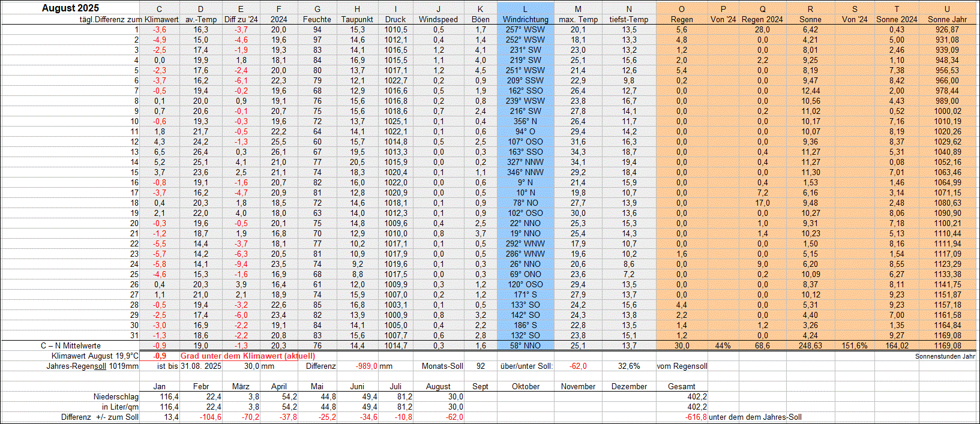Click Sonne Jahr value "1000,02"
This screenshot has height=424, width=980.
coord(947,111)
